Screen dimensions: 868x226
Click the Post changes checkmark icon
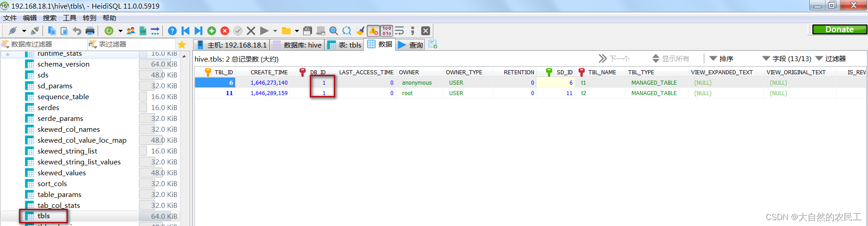[237, 31]
